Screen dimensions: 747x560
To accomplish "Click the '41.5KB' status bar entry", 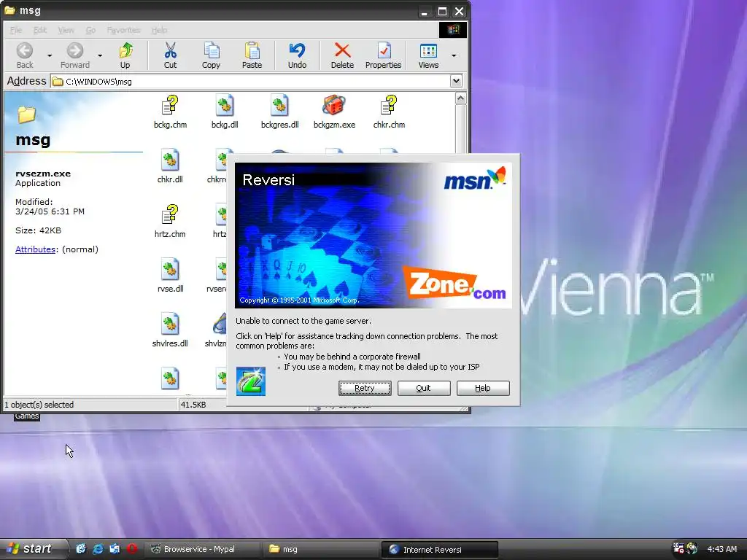I will 193,405.
